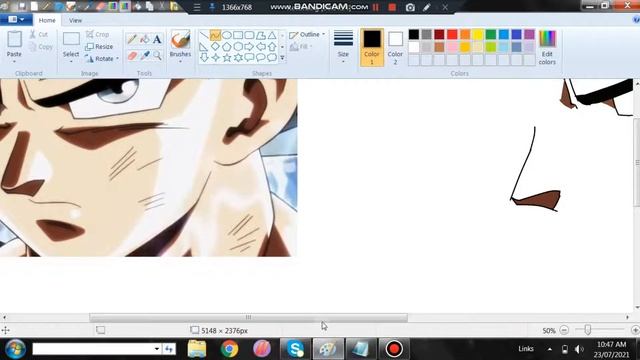Take a Bandicam screenshot with camera icon

(x=410, y=7)
